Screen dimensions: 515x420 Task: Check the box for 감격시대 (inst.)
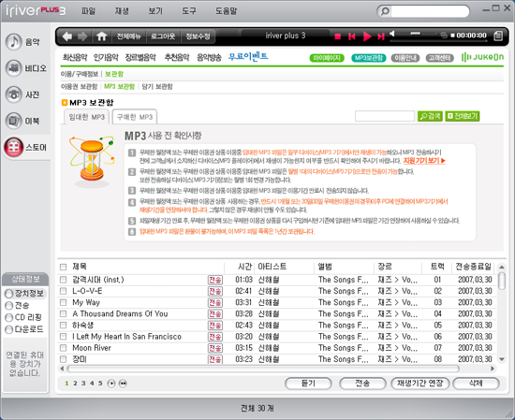pyautogui.click(x=63, y=280)
